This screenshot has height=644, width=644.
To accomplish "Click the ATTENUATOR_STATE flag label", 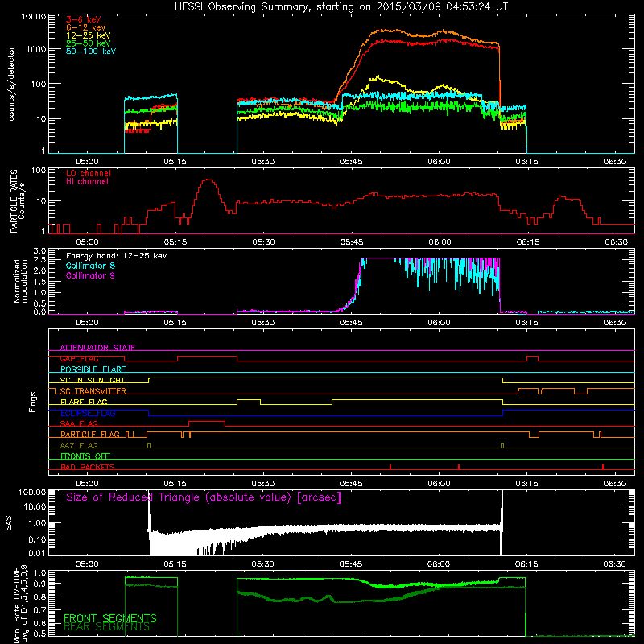I will click(97, 348).
